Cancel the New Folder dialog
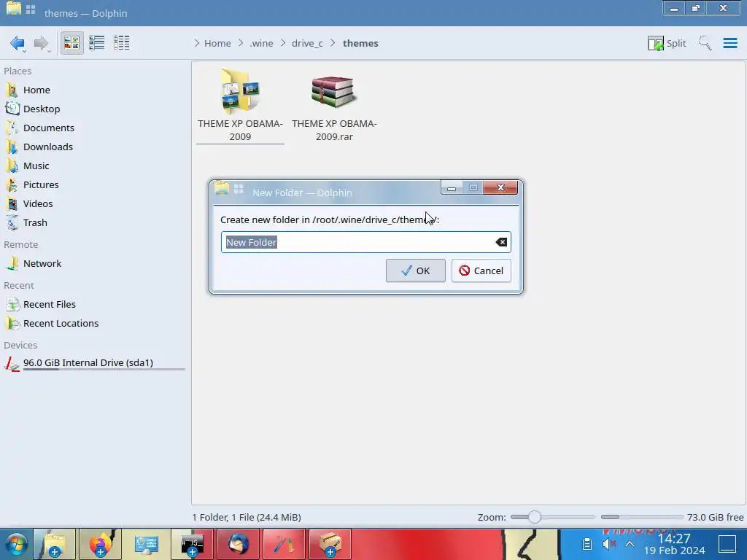This screenshot has width=747, height=560. pos(481,271)
